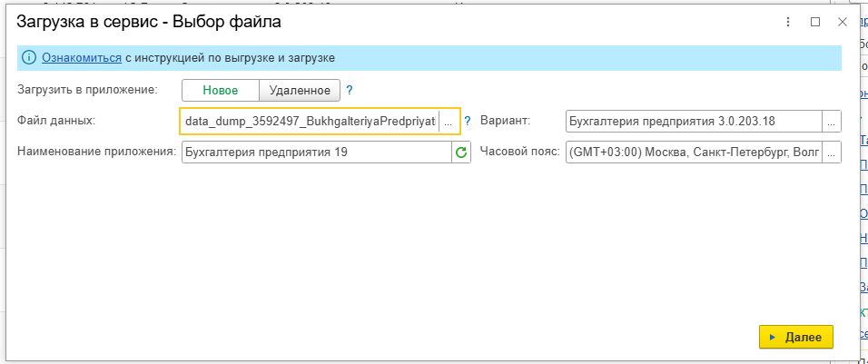This screenshot has height=364, width=868.
Task: Click the Файл данных input field
Action: coord(311,121)
